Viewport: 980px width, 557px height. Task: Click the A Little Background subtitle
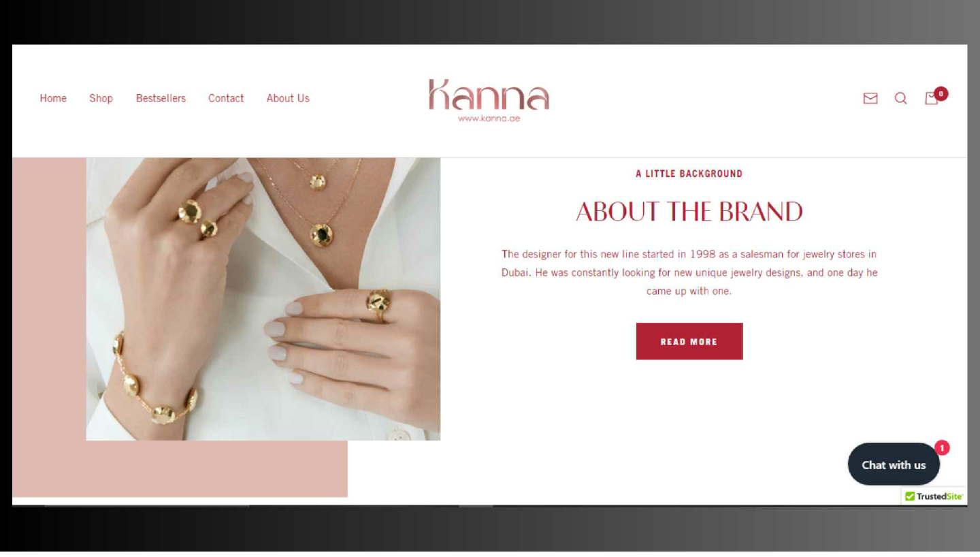(x=689, y=174)
